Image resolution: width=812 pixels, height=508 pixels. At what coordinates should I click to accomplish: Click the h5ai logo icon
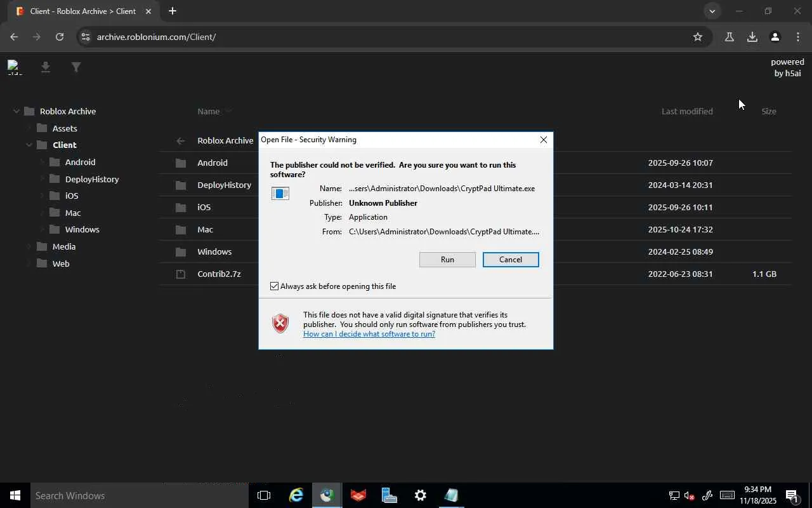(15, 67)
